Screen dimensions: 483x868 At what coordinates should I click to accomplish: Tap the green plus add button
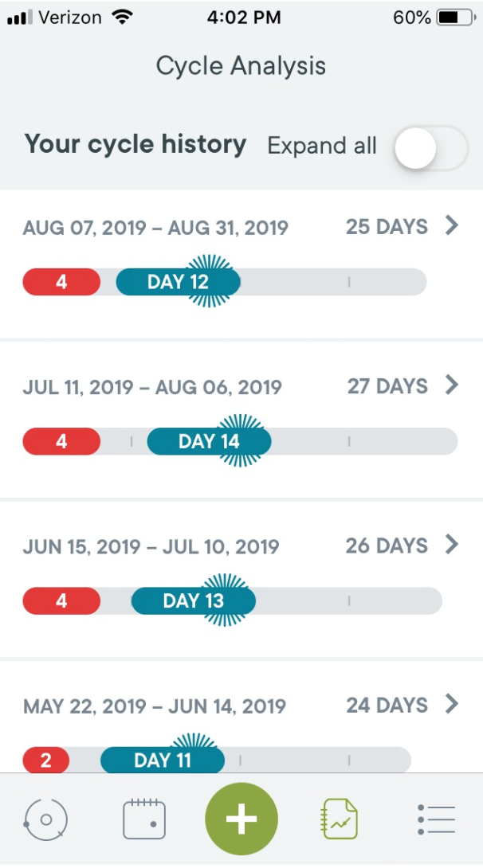click(x=241, y=819)
